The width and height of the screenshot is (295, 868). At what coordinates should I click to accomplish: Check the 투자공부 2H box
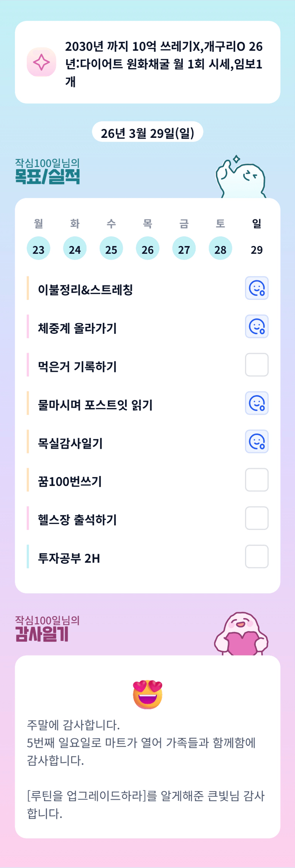pyautogui.click(x=256, y=556)
